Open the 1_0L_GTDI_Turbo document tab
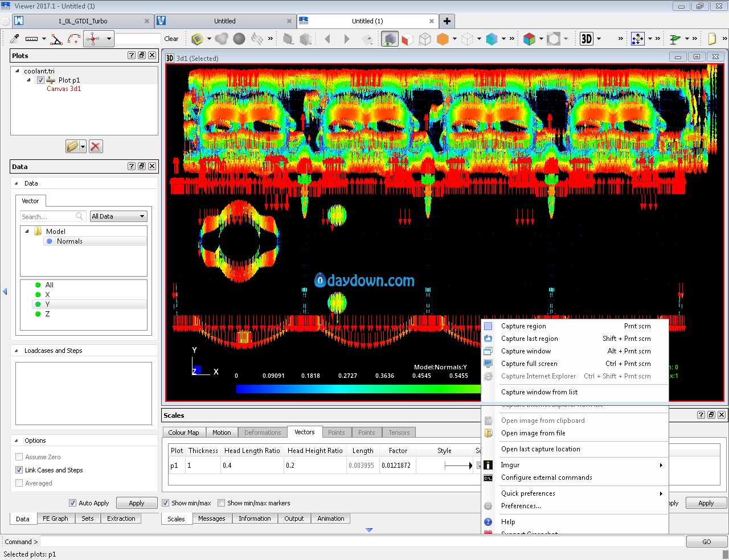The width and height of the screenshot is (729, 560). (83, 21)
